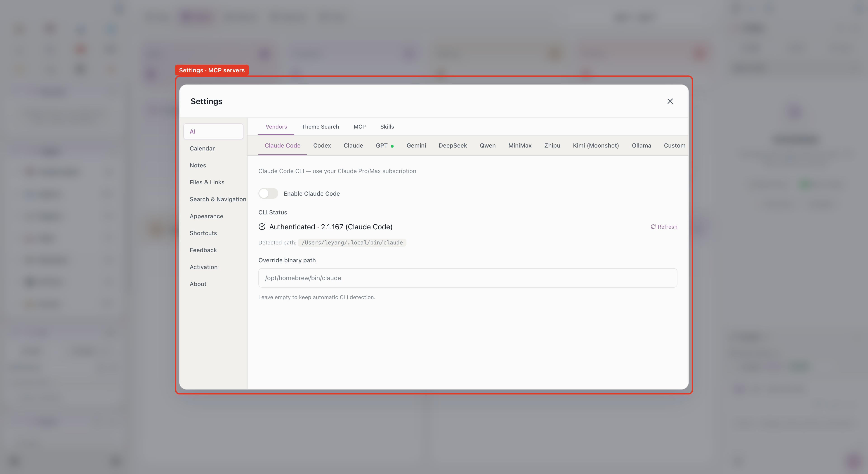
Task: Select the Zhipu vendor tab
Action: tap(552, 145)
